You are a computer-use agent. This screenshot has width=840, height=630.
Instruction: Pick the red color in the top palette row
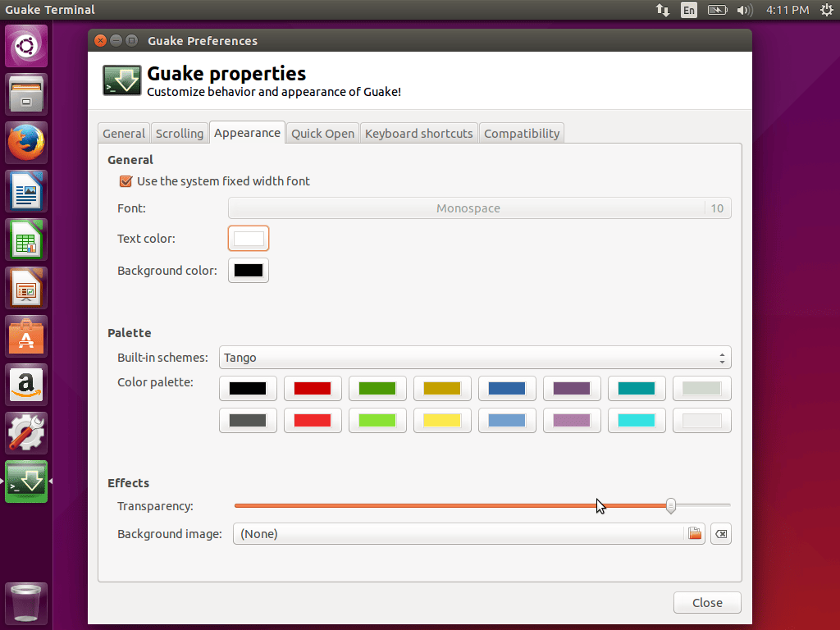[x=313, y=389]
